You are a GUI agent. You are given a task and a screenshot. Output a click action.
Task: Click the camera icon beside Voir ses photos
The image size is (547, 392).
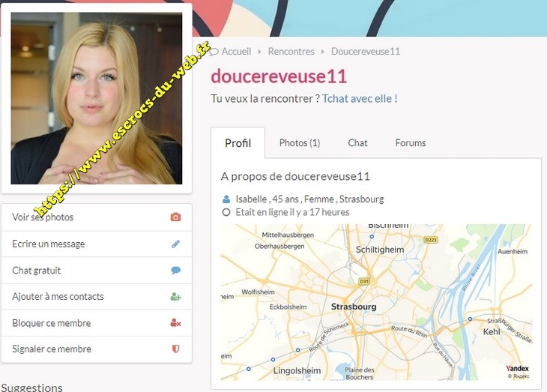(x=175, y=217)
